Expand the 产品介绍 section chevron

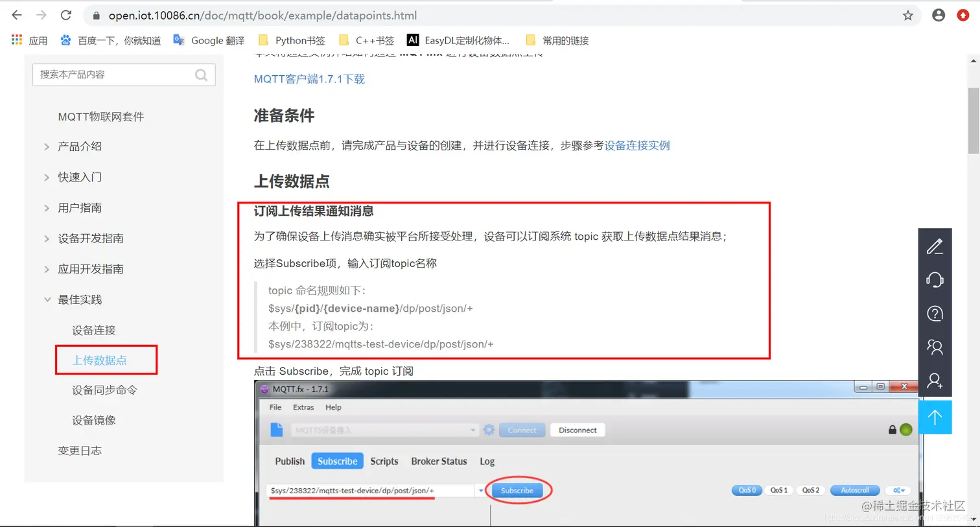point(47,147)
